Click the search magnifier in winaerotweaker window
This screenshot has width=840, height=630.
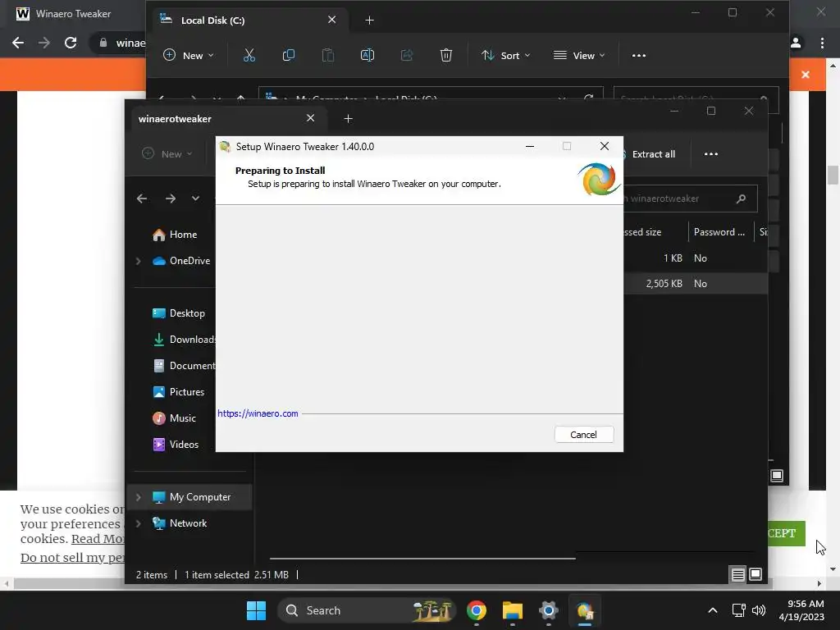pos(741,199)
